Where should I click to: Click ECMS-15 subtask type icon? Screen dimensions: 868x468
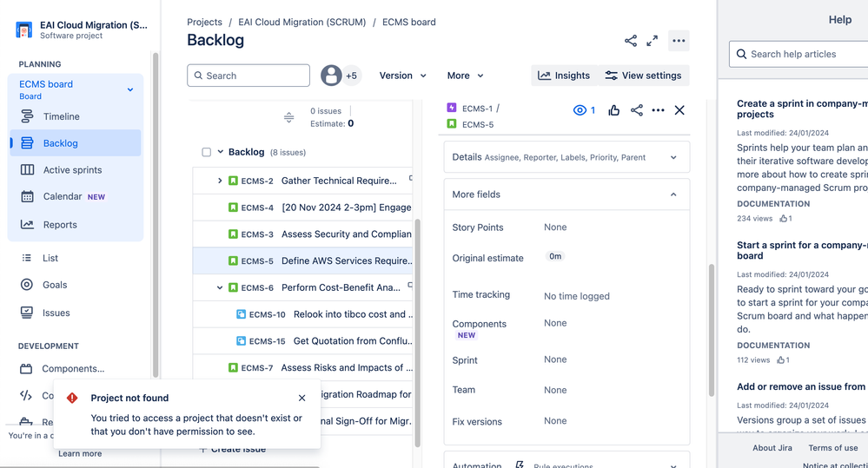[x=242, y=341]
